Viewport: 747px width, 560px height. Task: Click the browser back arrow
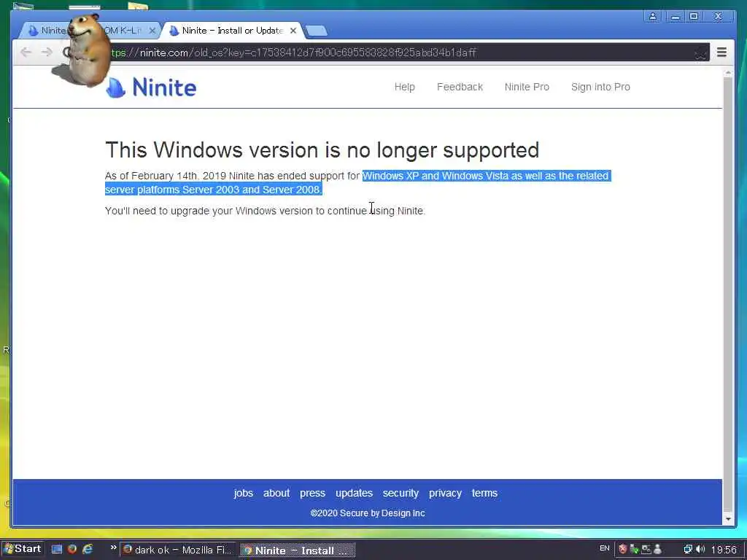(26, 52)
